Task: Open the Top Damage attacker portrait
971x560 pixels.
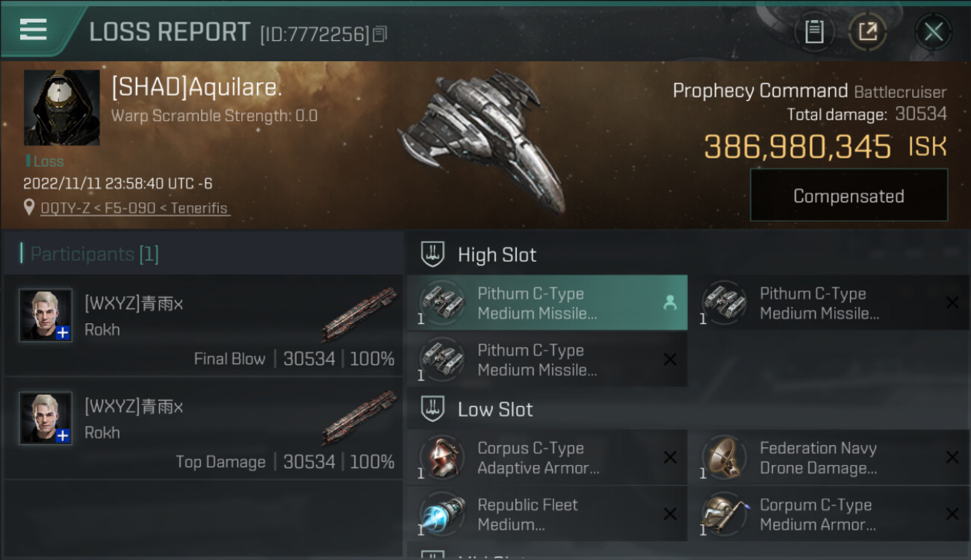Action: pyautogui.click(x=46, y=418)
